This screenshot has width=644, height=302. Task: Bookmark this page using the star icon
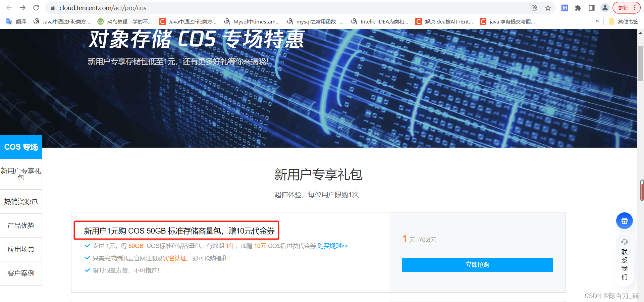click(x=548, y=8)
